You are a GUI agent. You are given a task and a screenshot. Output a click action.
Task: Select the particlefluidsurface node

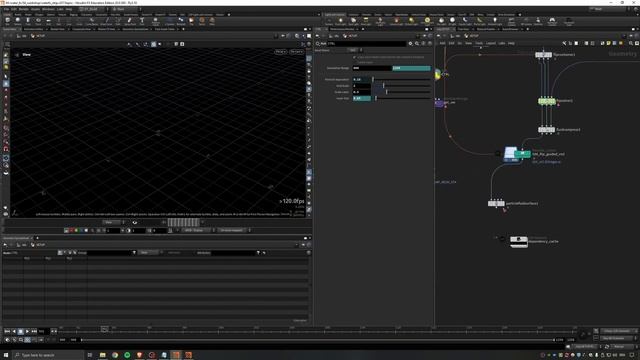point(496,203)
